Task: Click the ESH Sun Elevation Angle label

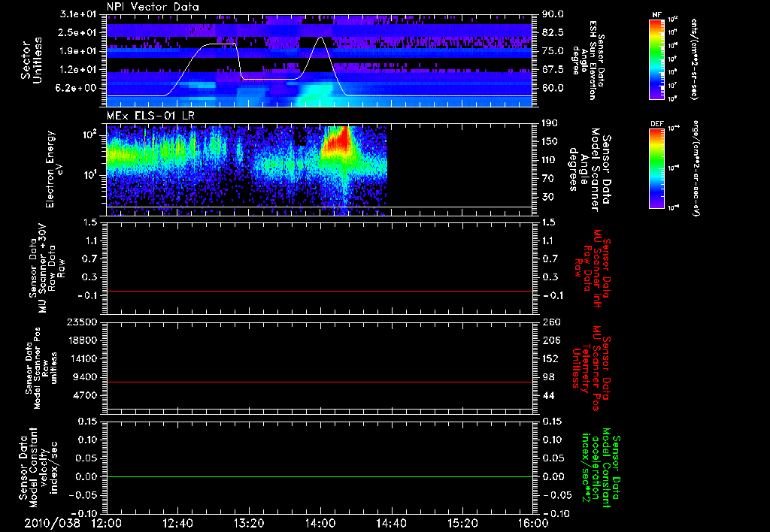Action: [x=589, y=60]
